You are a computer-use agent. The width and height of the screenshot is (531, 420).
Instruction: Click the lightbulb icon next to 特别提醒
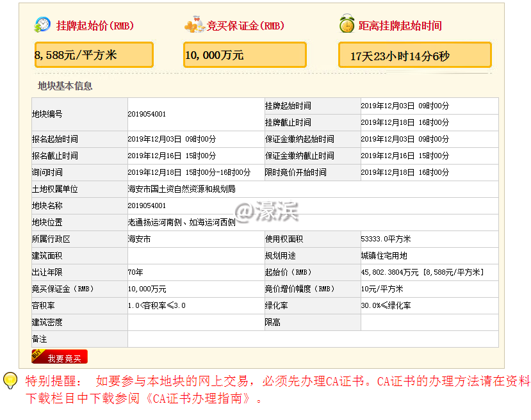[10, 380]
